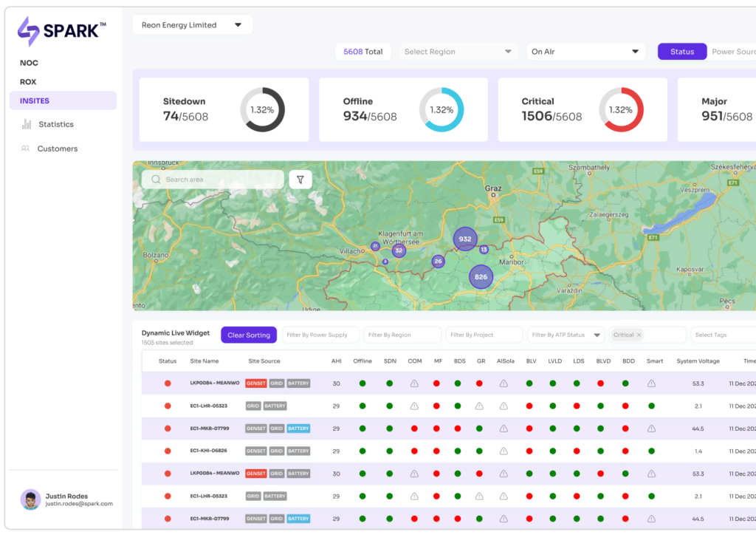Toggle the Status view button
This screenshot has height=546, width=756.
coord(681,52)
